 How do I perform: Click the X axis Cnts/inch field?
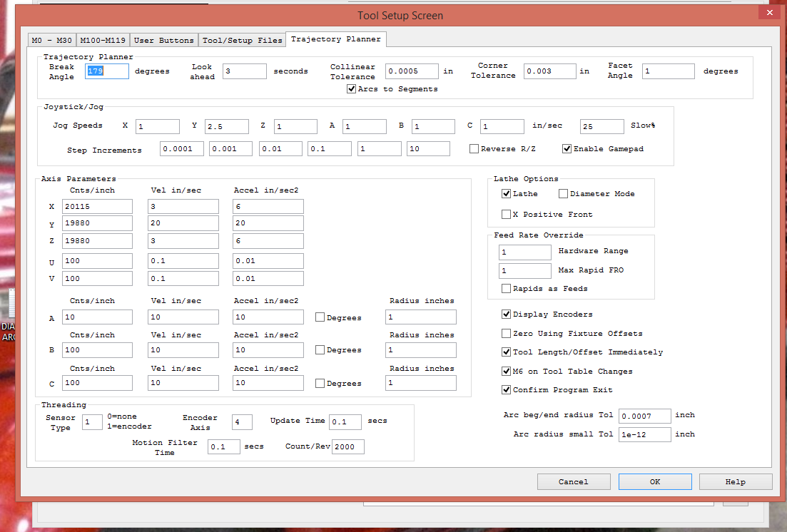coord(97,206)
